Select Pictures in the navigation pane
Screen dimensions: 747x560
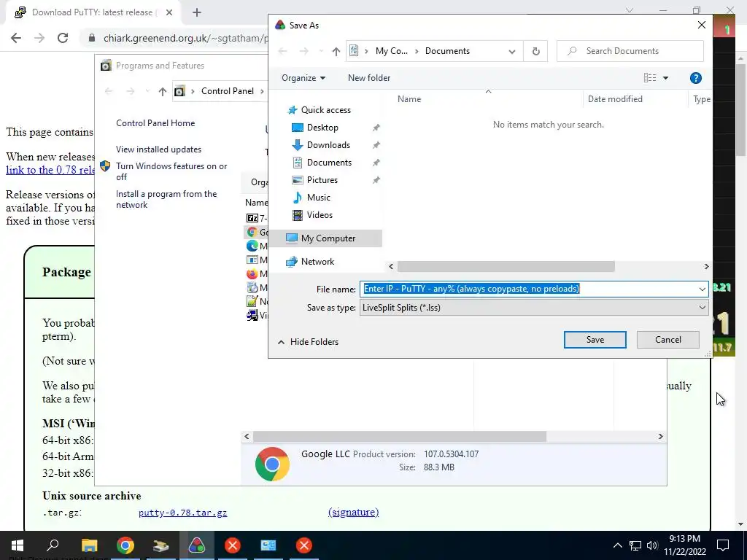point(322,180)
